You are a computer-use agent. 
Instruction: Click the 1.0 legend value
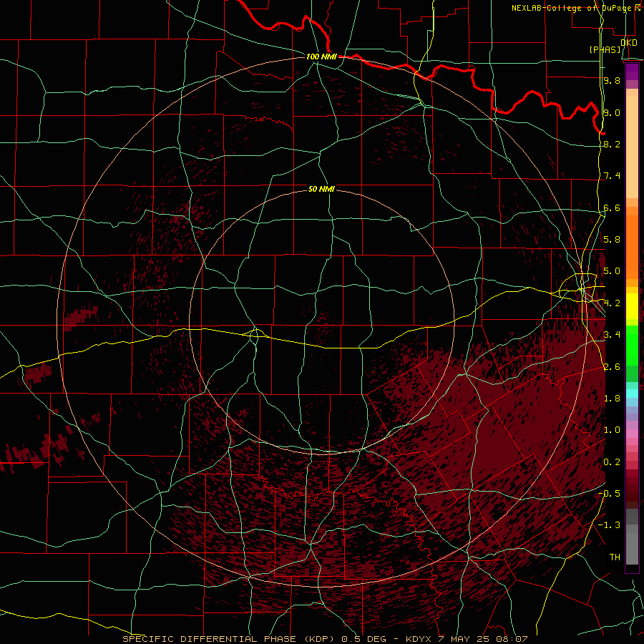coord(612,430)
